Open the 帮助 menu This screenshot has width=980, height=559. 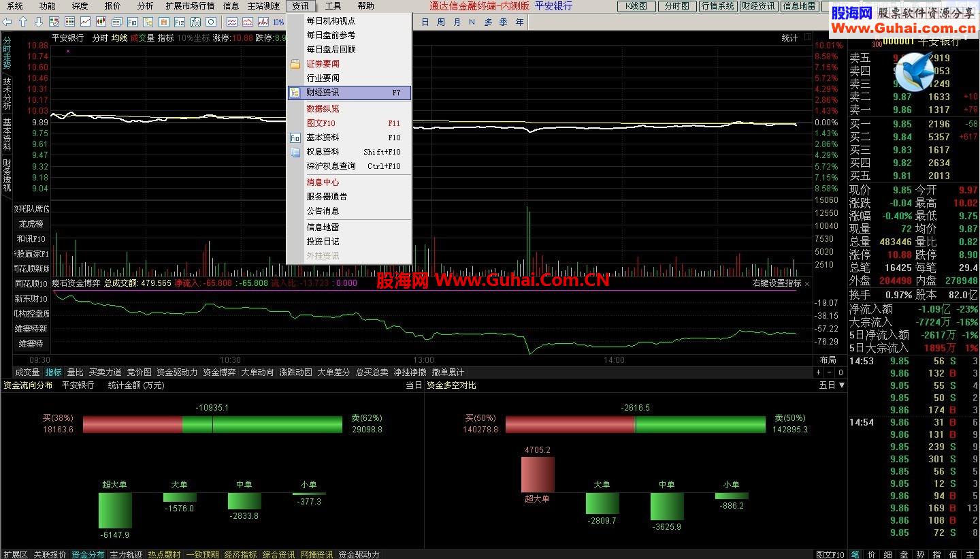pos(365,6)
